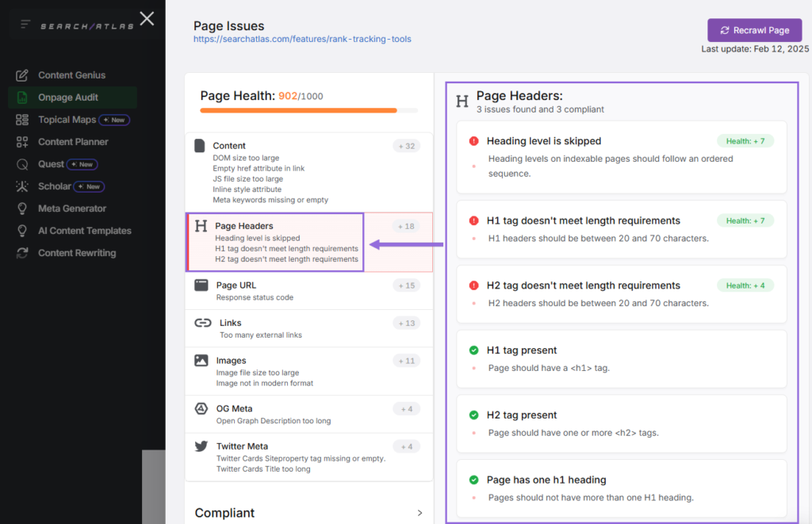Click the Content Planner icon
The image size is (812, 524).
tap(21, 142)
